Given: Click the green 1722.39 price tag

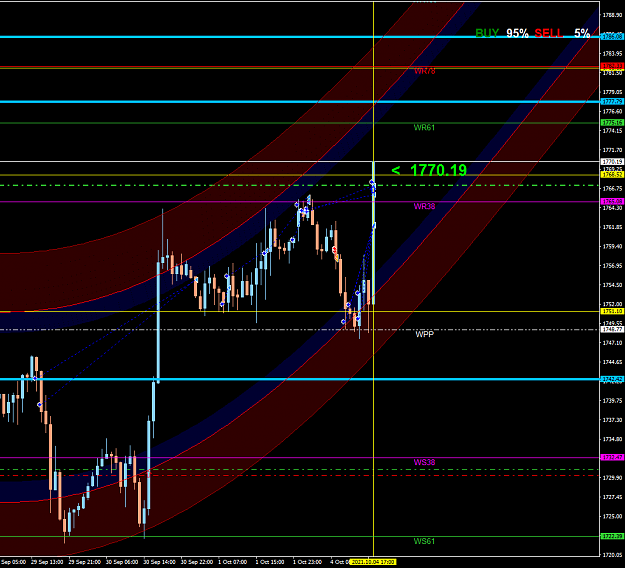Looking at the screenshot, I should (x=612, y=537).
